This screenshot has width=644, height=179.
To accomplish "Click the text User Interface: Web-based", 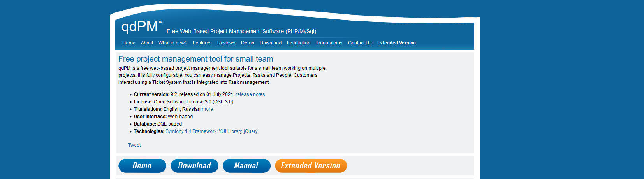I will click(x=163, y=117).
